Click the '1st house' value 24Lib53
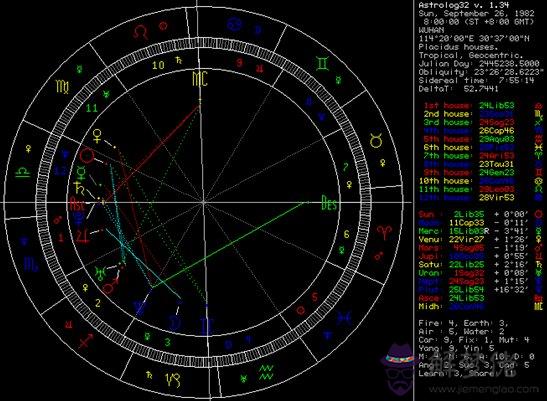The width and height of the screenshot is (547, 401). coord(496,105)
